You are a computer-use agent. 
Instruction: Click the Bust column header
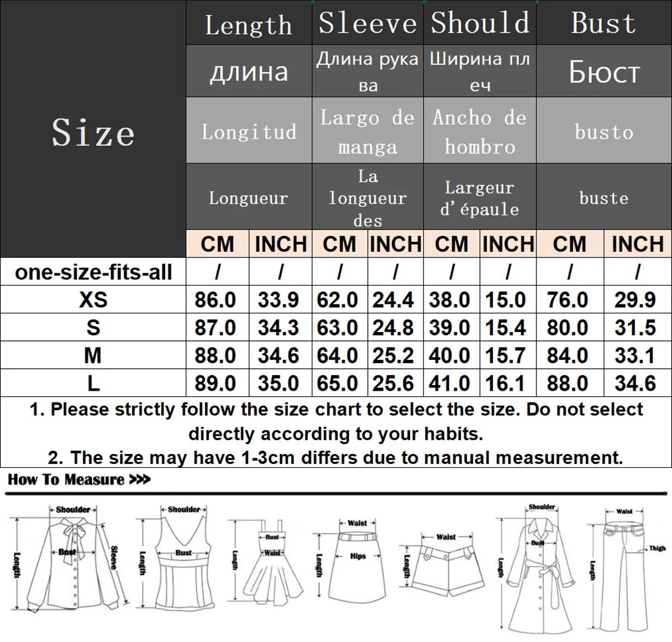(x=604, y=23)
